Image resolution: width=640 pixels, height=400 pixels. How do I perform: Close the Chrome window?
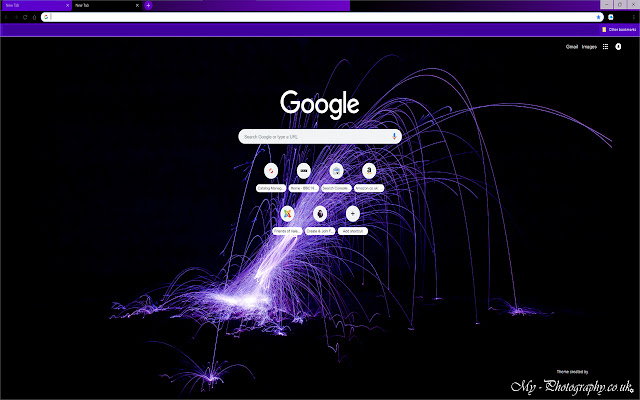[633, 4]
